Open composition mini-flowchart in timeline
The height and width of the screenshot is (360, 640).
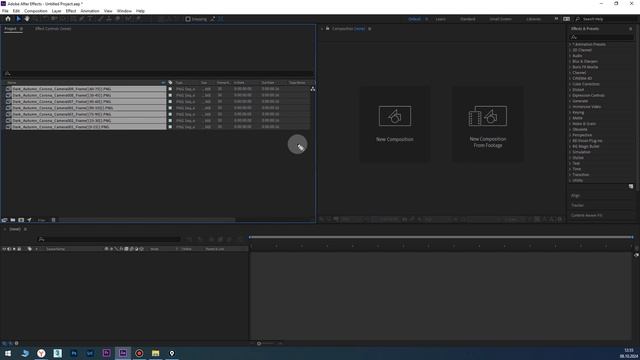[189, 239]
